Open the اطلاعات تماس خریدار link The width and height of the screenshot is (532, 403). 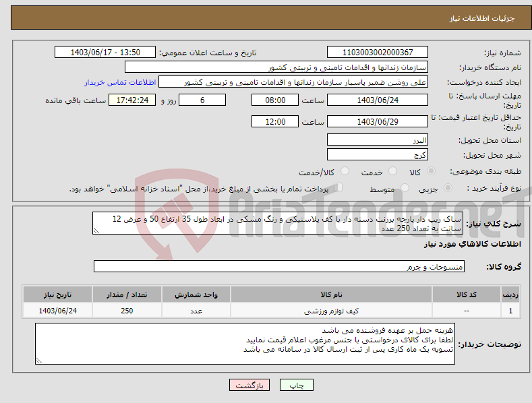(120, 82)
